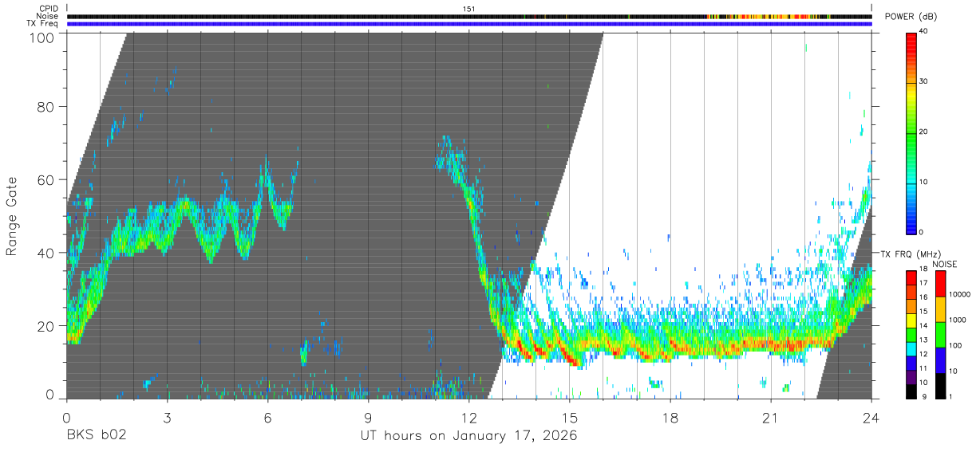Image resolution: width=980 pixels, height=452 pixels.
Task: Click the Range Gate tick '80'
Action: point(45,107)
